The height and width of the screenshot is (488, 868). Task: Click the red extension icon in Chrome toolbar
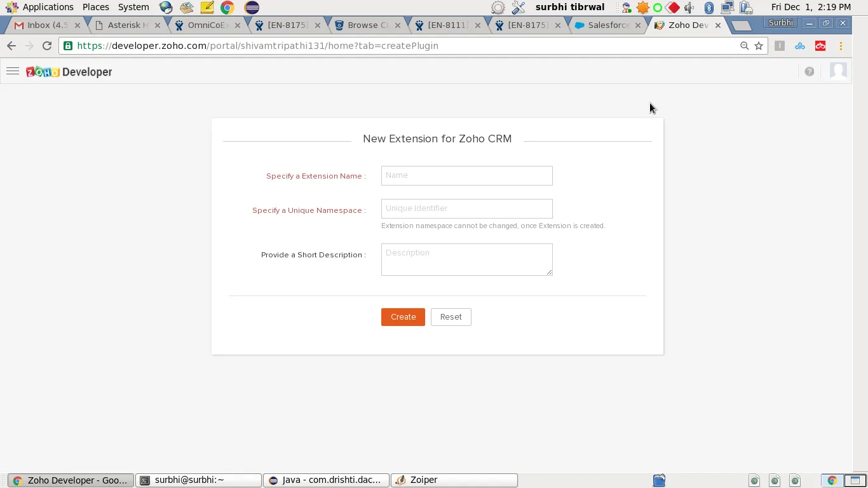click(x=820, y=46)
